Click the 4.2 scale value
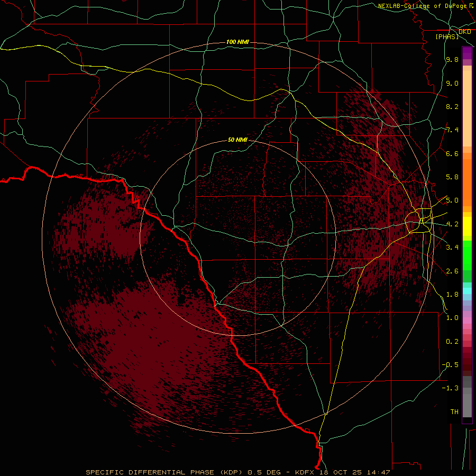Screen dimensions: 476x476 point(452,224)
